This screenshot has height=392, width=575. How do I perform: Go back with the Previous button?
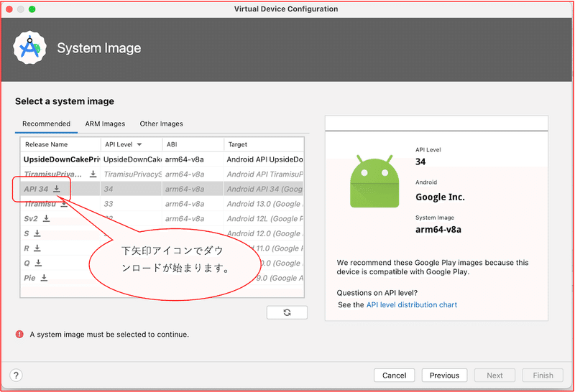444,375
